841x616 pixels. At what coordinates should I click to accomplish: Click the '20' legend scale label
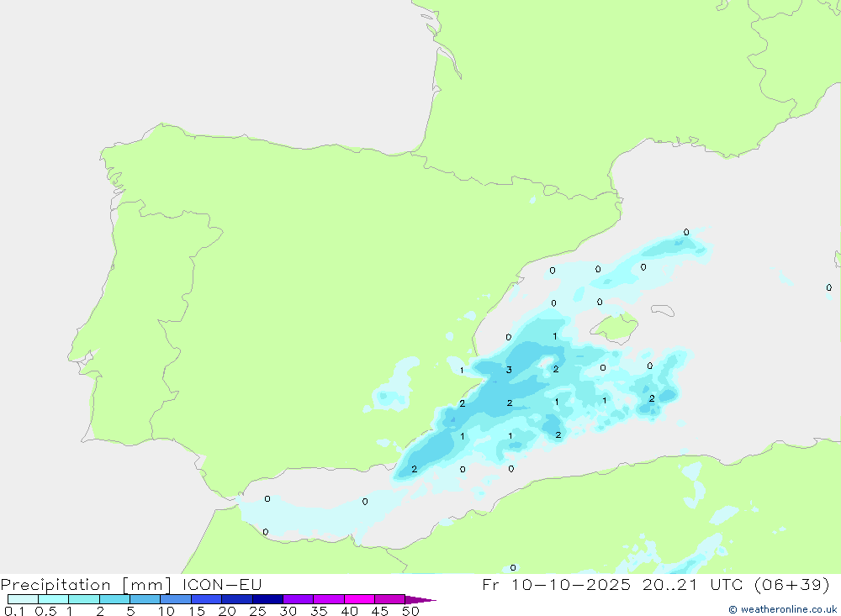[227, 611]
